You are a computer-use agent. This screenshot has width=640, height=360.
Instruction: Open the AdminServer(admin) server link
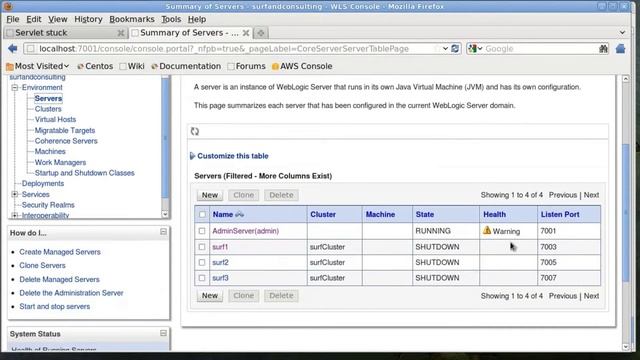tap(246, 231)
